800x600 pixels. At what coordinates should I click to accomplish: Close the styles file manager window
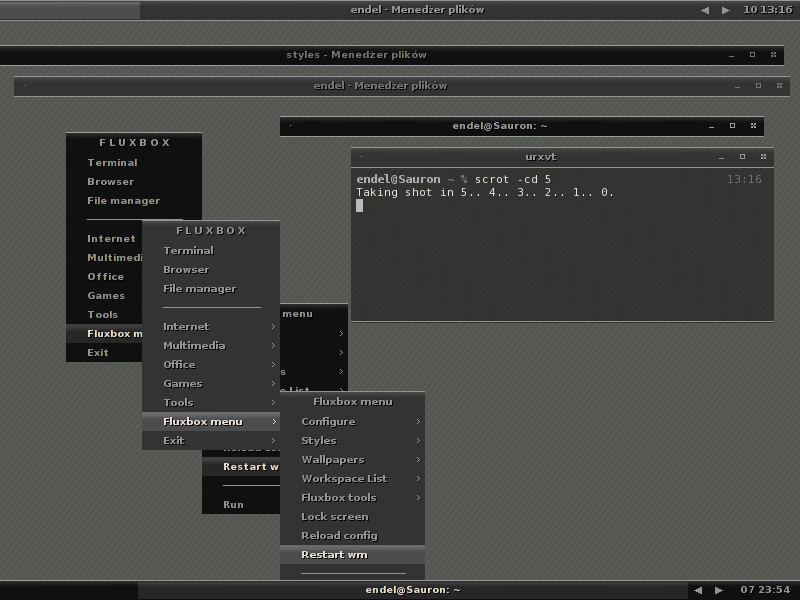(x=773, y=55)
